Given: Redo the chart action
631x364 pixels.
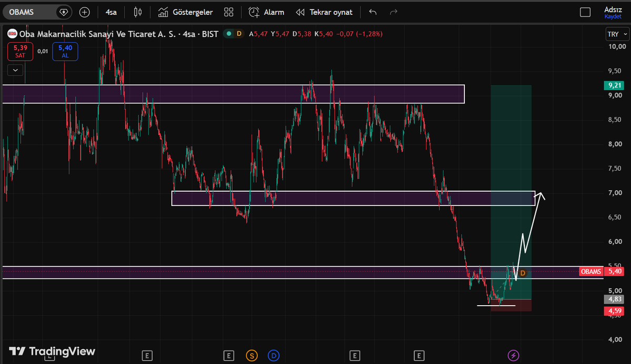Looking at the screenshot, I should click(394, 12).
